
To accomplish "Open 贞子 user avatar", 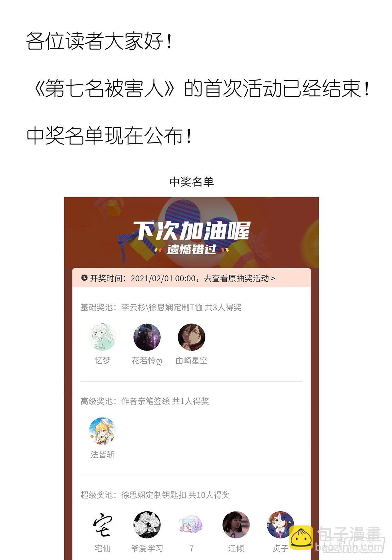I will tap(280, 525).
